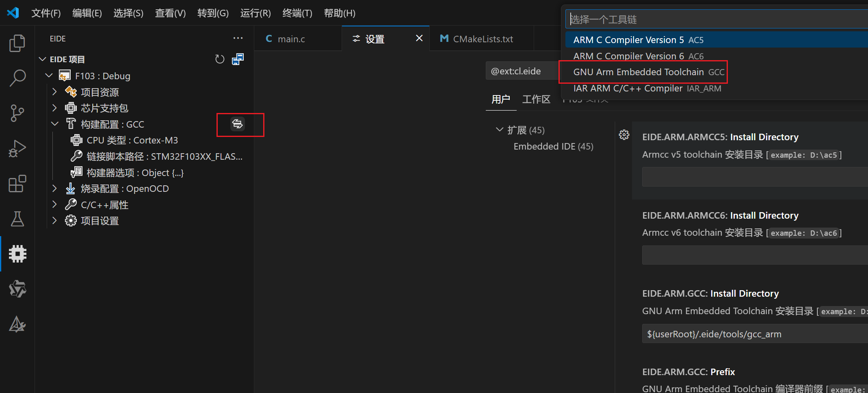This screenshot has width=868, height=393.
Task: Close the 设置 tab
Action: click(419, 38)
